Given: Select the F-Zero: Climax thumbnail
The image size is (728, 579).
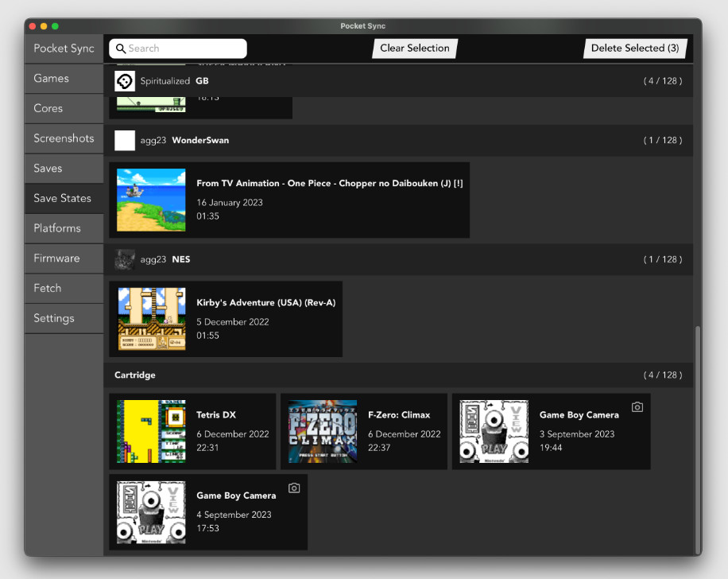Looking at the screenshot, I should (323, 431).
